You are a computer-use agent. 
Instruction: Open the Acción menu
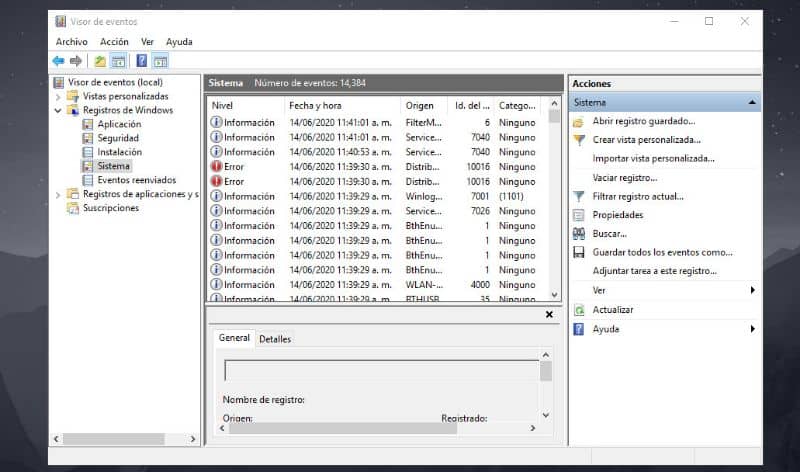[x=114, y=42]
